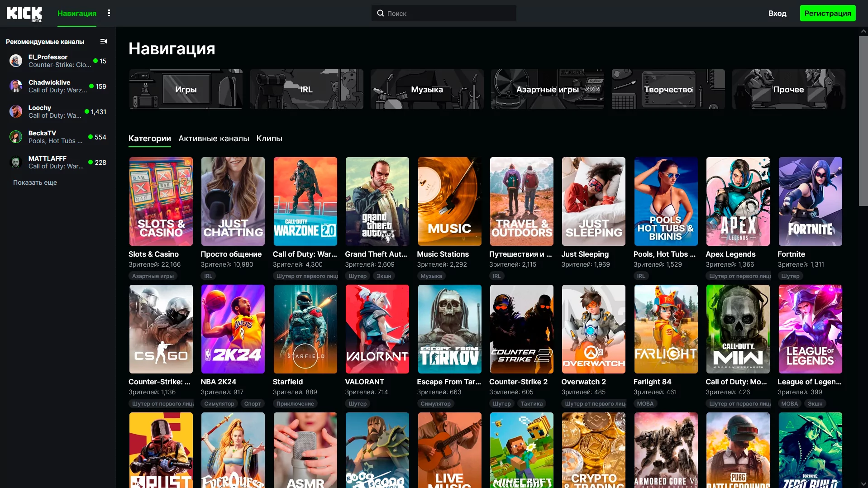Open Loochy channel avatar
The image size is (868, 488).
[16, 111]
